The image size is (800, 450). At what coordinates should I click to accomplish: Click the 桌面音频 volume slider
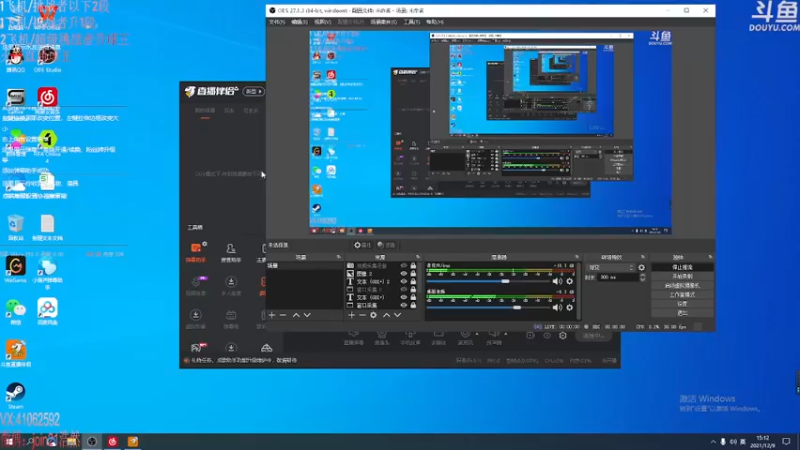(488, 308)
